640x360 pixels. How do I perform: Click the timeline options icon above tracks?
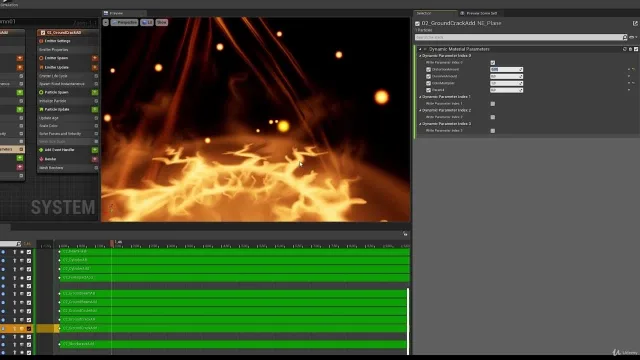(x=405, y=234)
